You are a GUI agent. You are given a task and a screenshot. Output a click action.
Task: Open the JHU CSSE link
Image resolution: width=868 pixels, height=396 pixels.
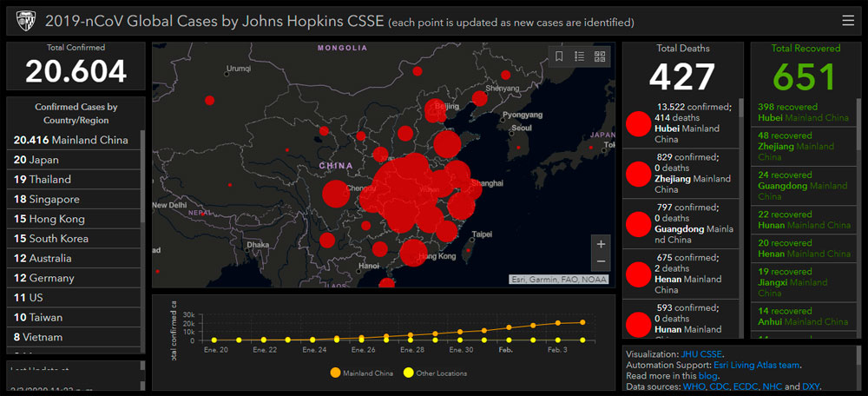tap(700, 354)
